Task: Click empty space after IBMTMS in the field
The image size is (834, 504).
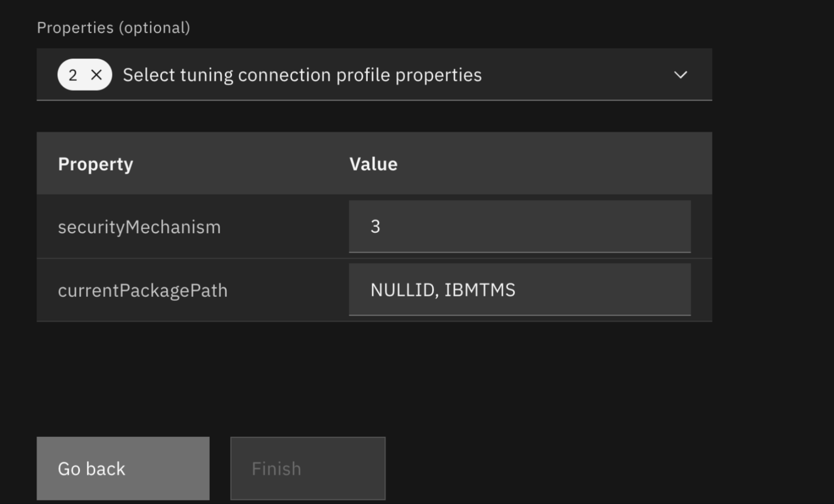Action: (x=602, y=290)
